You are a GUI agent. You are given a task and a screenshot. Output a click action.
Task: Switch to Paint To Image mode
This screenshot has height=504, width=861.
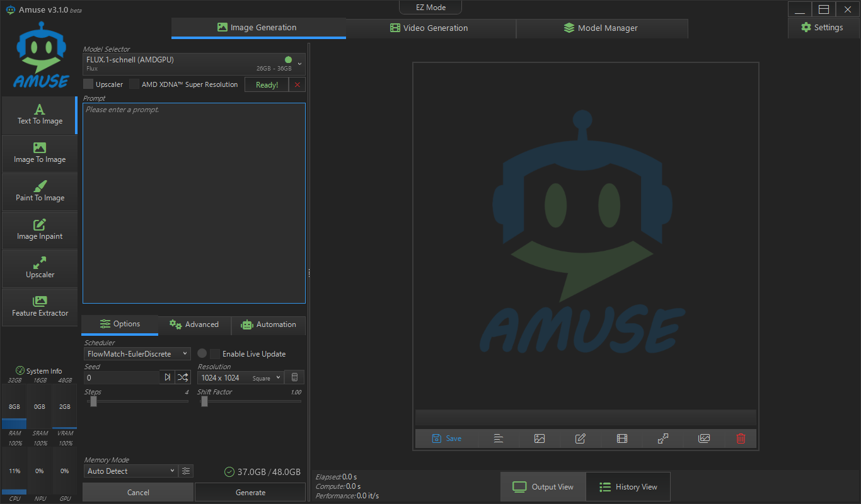coord(40,192)
